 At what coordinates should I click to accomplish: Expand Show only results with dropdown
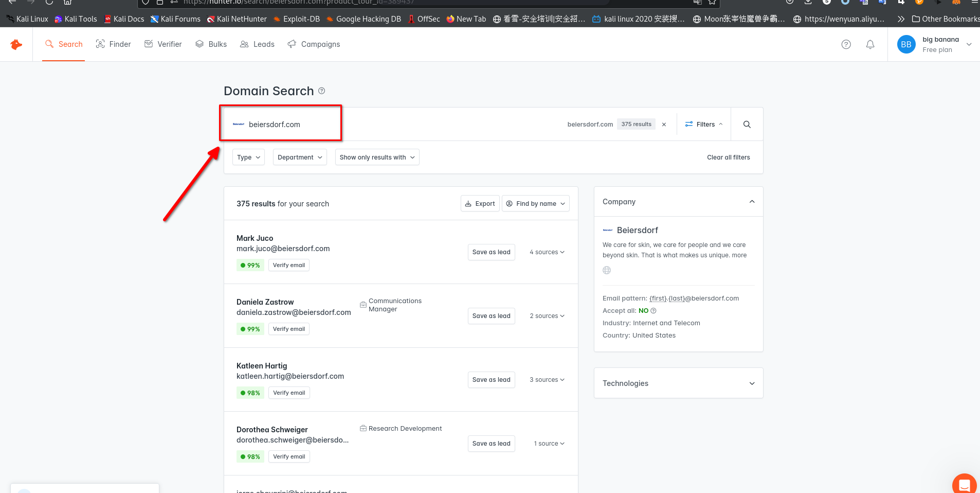[377, 157]
